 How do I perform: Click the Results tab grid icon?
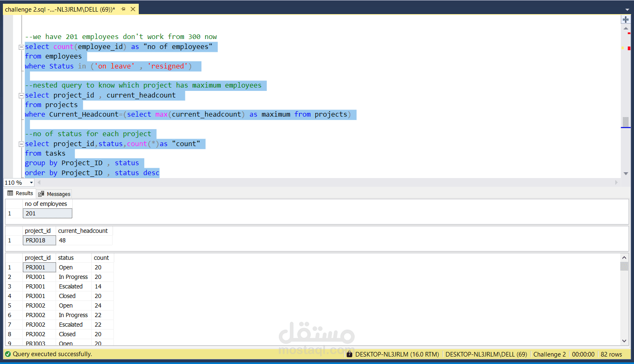coord(10,193)
